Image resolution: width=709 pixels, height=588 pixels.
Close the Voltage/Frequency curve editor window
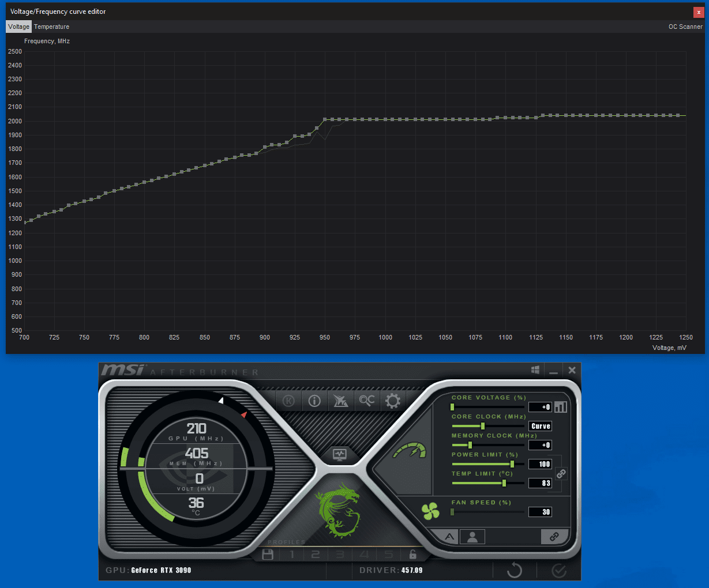coord(698,12)
